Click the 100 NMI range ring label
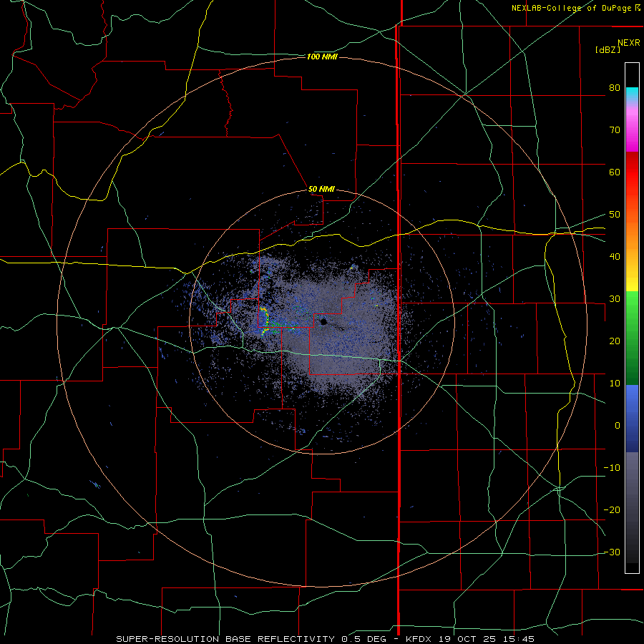This screenshot has width=644, height=644. (322, 57)
